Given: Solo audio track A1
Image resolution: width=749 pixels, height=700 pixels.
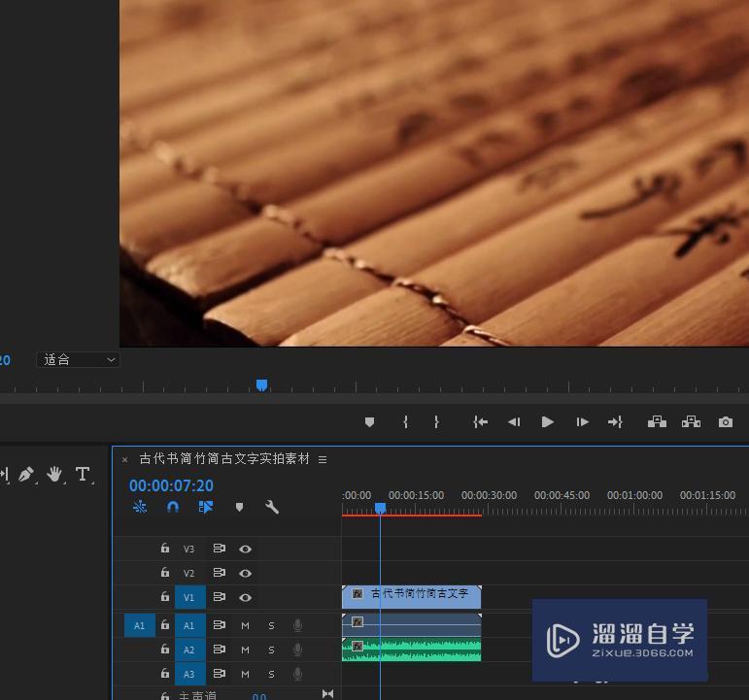Looking at the screenshot, I should [271, 625].
